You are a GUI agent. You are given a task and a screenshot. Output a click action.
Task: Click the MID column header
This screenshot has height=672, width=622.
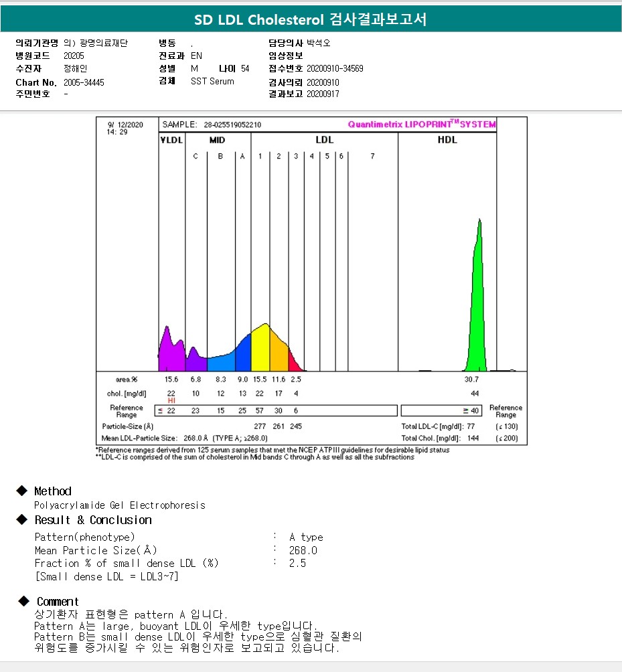[217, 140]
